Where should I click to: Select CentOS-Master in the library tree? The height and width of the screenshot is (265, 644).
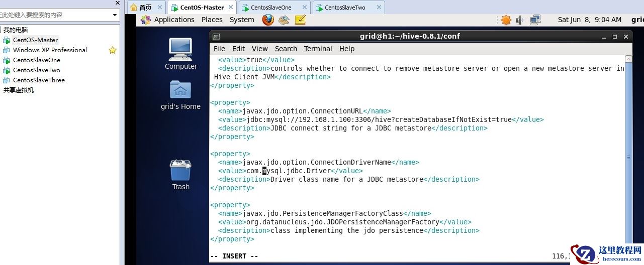[35, 40]
